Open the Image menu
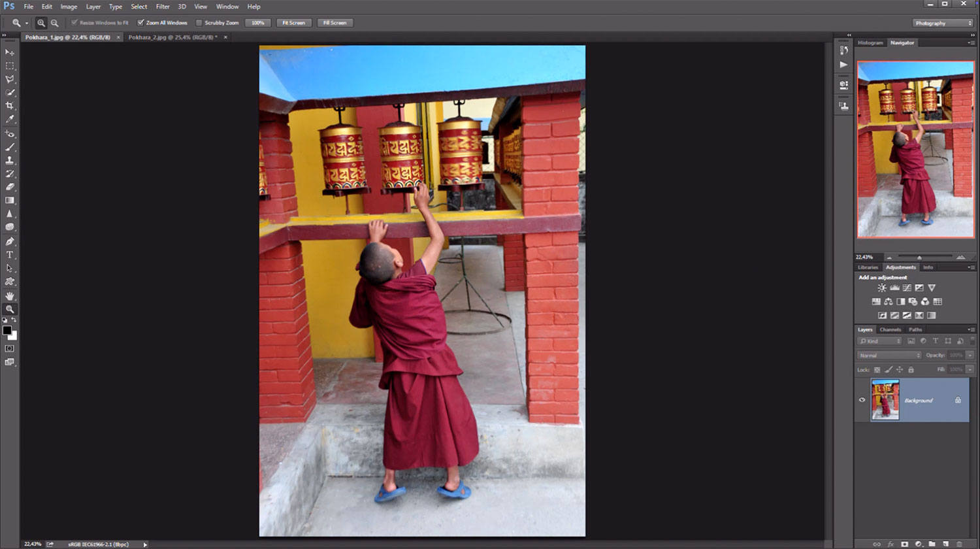This screenshot has width=980, height=549. pyautogui.click(x=69, y=7)
